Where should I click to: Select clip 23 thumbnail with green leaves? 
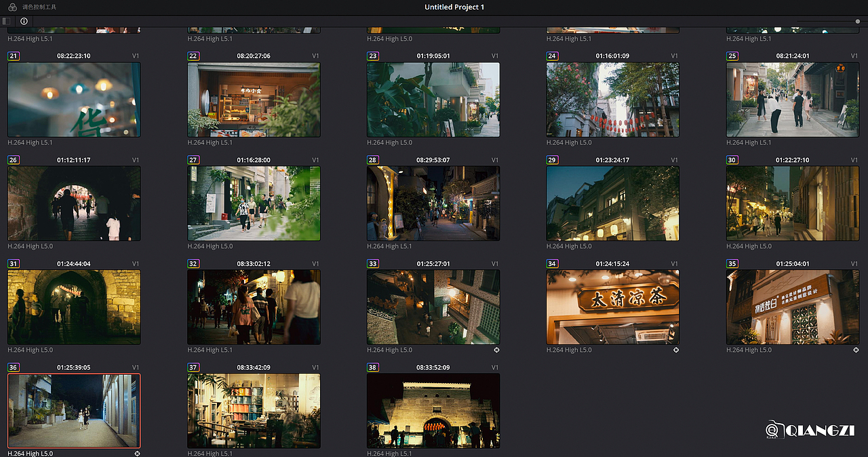tap(433, 100)
